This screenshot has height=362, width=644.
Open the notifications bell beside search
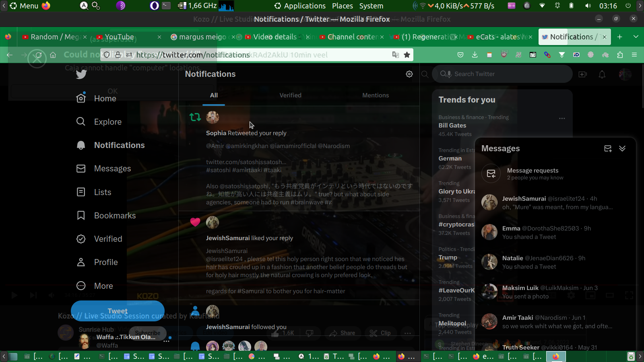point(602,74)
